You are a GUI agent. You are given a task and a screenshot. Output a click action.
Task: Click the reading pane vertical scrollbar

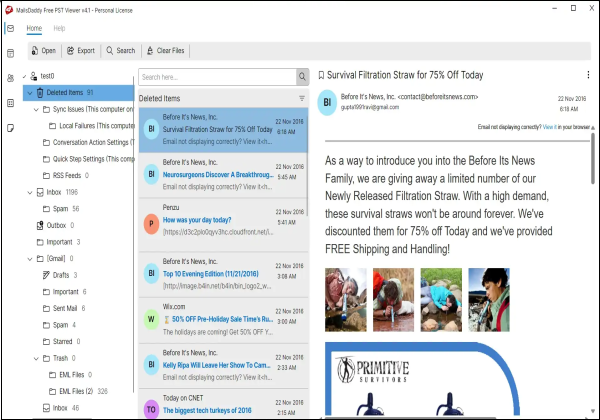pos(593,159)
